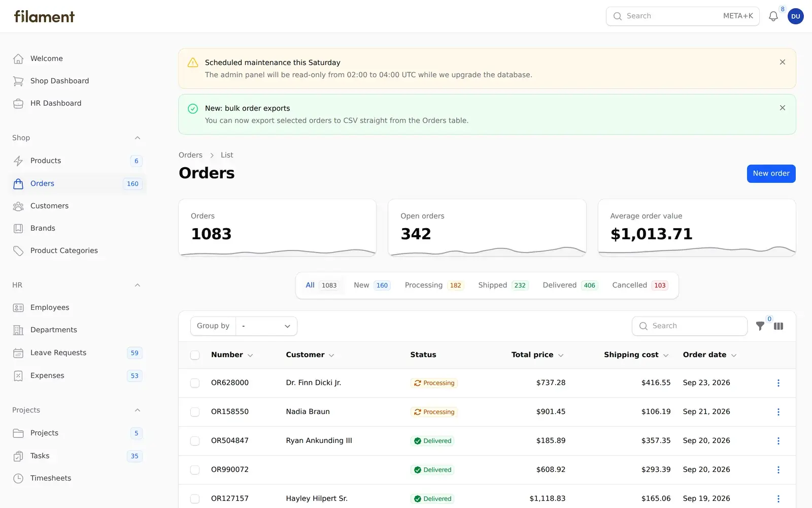Image resolution: width=812 pixels, height=508 pixels.
Task: Click the Projects folder icon
Action: [18, 433]
